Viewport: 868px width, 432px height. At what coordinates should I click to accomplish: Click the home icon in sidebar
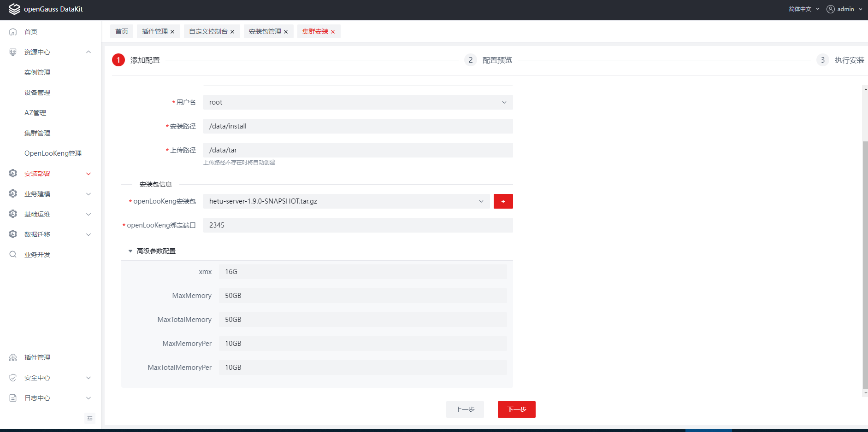(x=13, y=32)
